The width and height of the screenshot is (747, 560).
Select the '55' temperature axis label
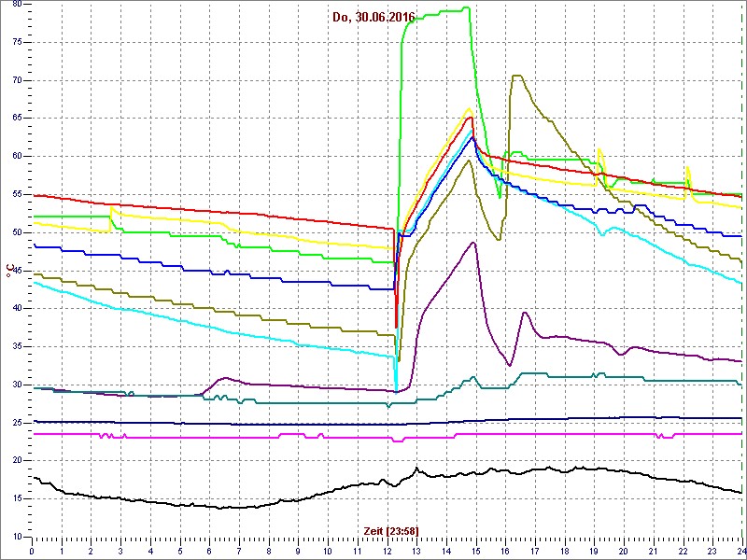[x=17, y=195]
